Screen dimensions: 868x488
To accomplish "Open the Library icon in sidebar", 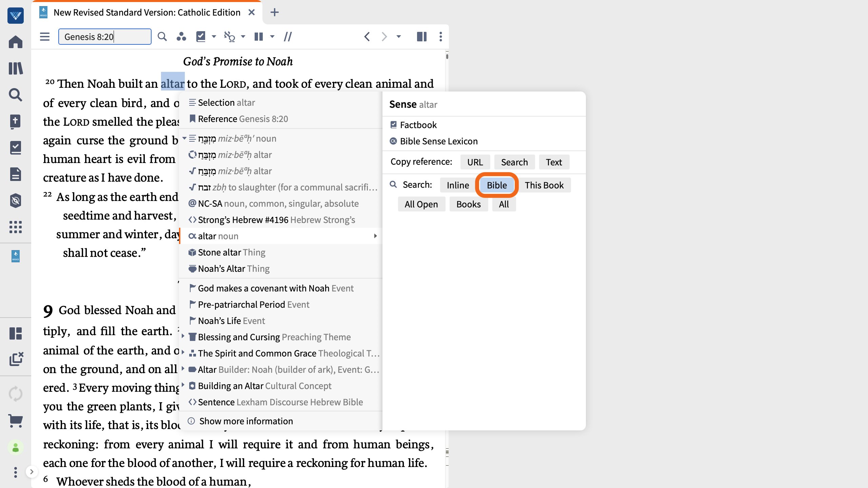I will [x=16, y=68].
